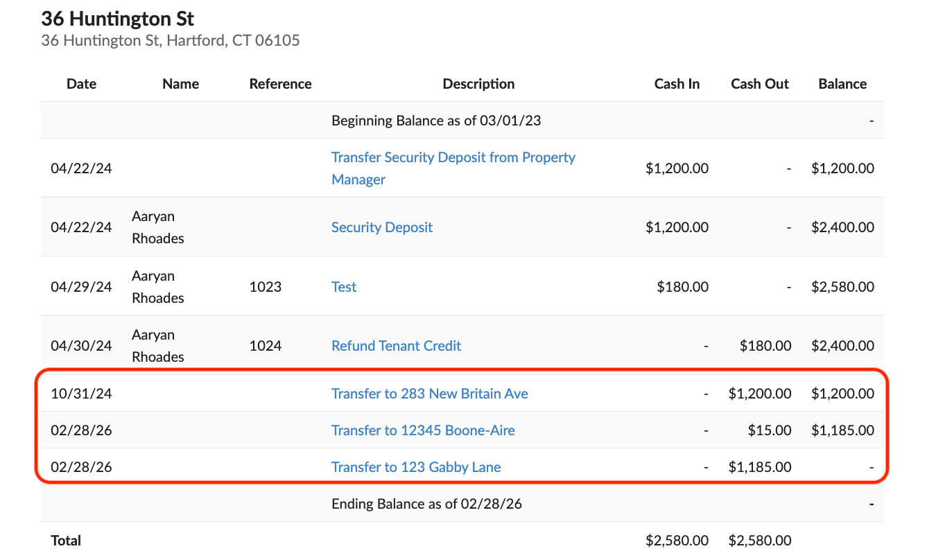The height and width of the screenshot is (560, 936).
Task: Click reference number 1023
Action: coord(266,287)
